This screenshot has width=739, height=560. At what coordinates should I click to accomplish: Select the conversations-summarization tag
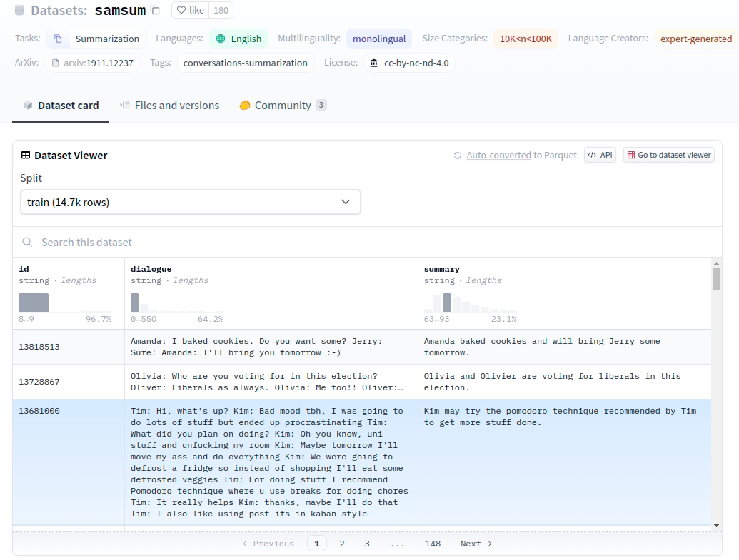[245, 63]
